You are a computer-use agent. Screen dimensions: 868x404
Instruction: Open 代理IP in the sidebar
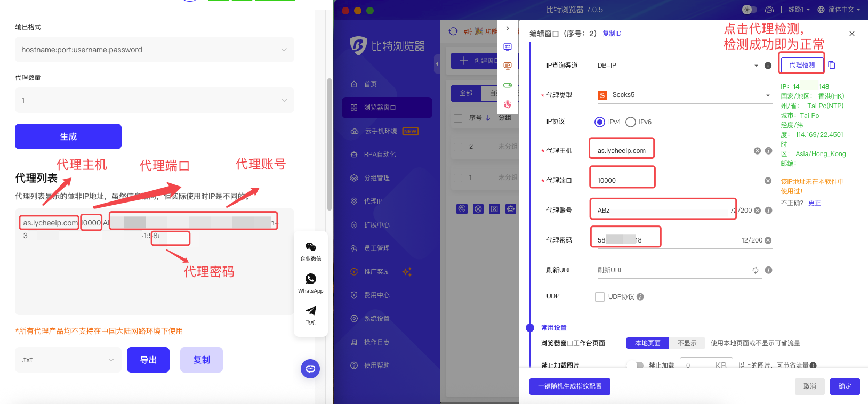[x=387, y=201]
